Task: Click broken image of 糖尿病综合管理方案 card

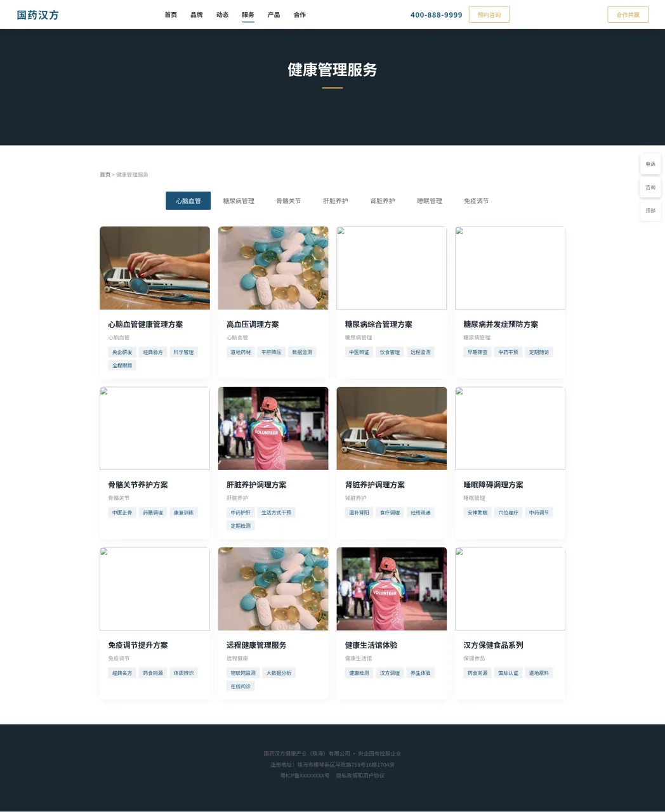Action: coord(392,268)
